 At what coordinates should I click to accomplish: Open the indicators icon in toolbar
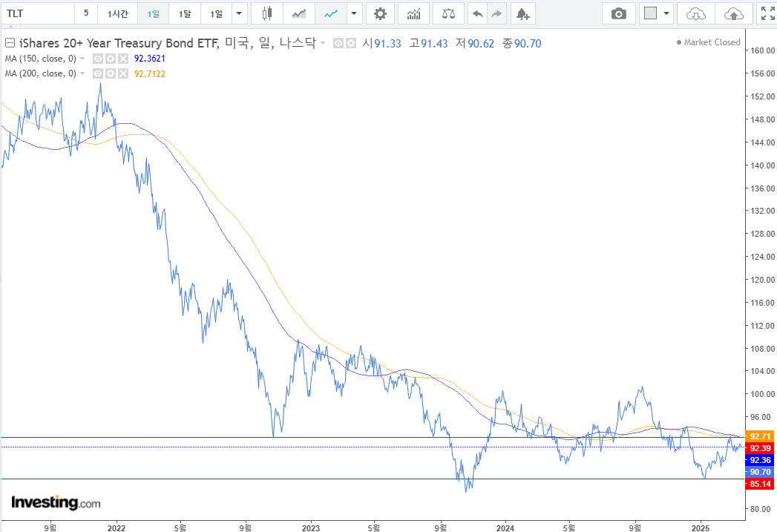(414, 13)
